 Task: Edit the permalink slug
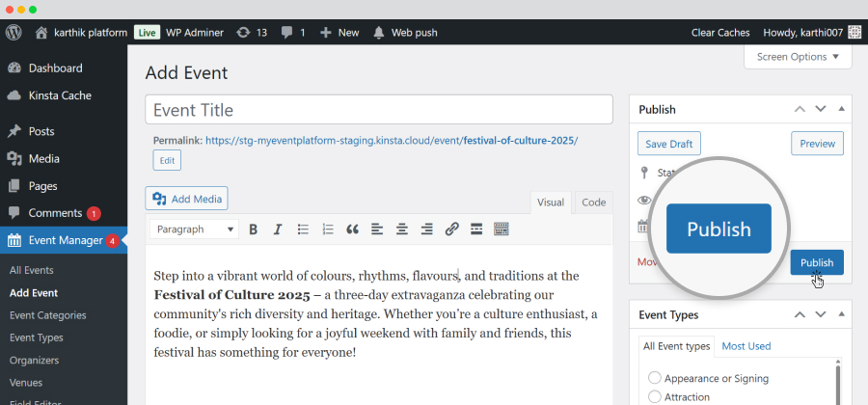[167, 160]
